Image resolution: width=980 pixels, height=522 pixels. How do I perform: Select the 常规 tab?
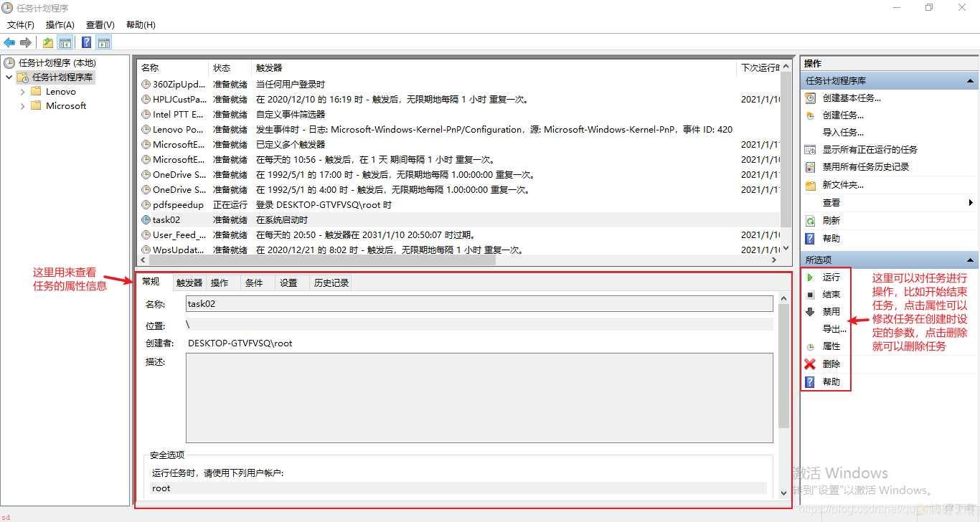pyautogui.click(x=151, y=282)
